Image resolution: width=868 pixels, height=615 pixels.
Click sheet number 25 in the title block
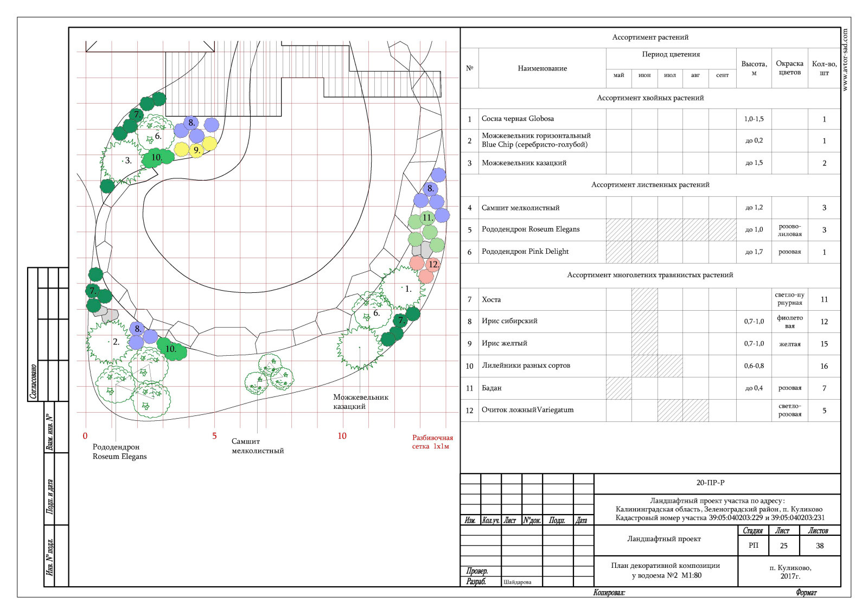pos(783,546)
